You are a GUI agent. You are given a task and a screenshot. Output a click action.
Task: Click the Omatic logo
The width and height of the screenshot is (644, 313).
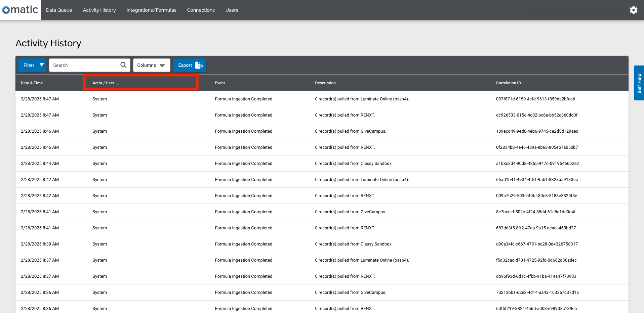coord(20,10)
